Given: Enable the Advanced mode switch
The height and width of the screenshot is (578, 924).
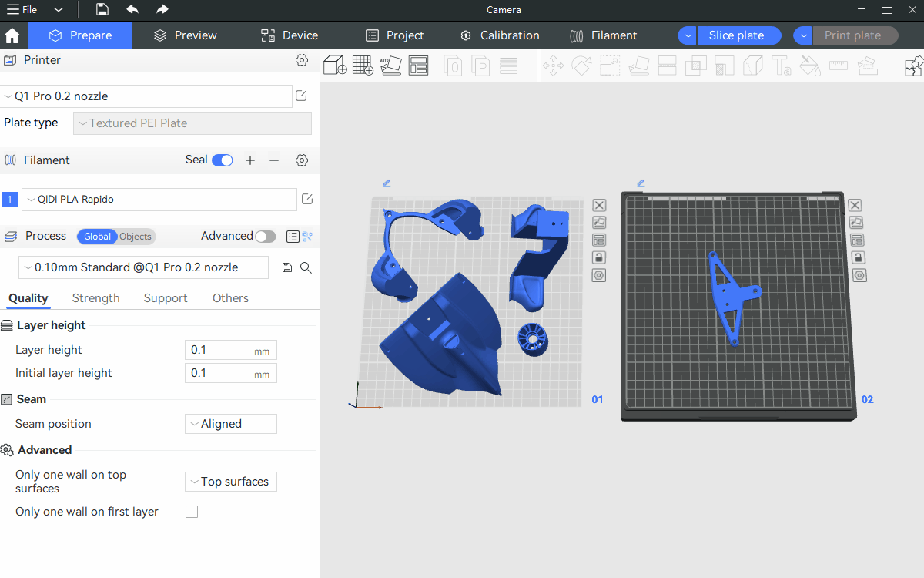Looking at the screenshot, I should coord(265,237).
